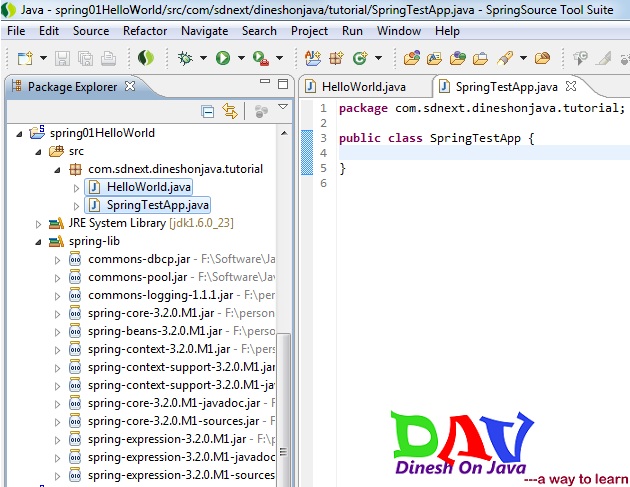630x487 pixels.
Task: Open the Run menu
Action: pyautogui.click(x=352, y=31)
